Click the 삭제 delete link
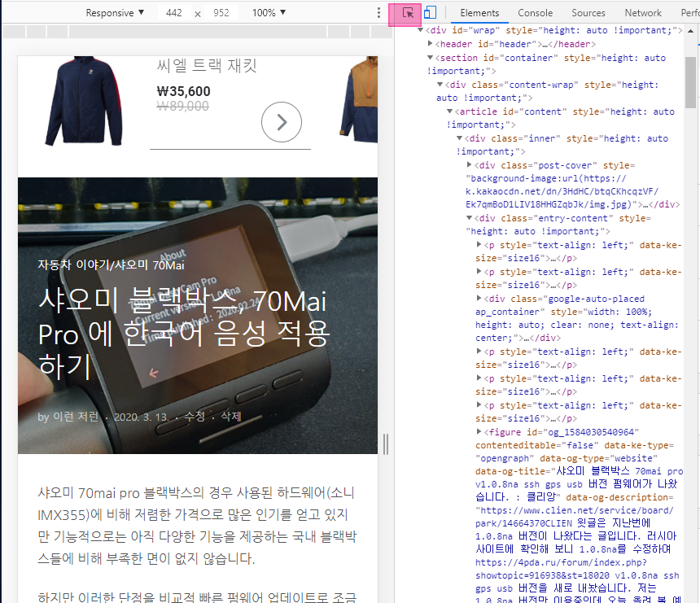Screen dimensions: 700x603 (x=231, y=417)
